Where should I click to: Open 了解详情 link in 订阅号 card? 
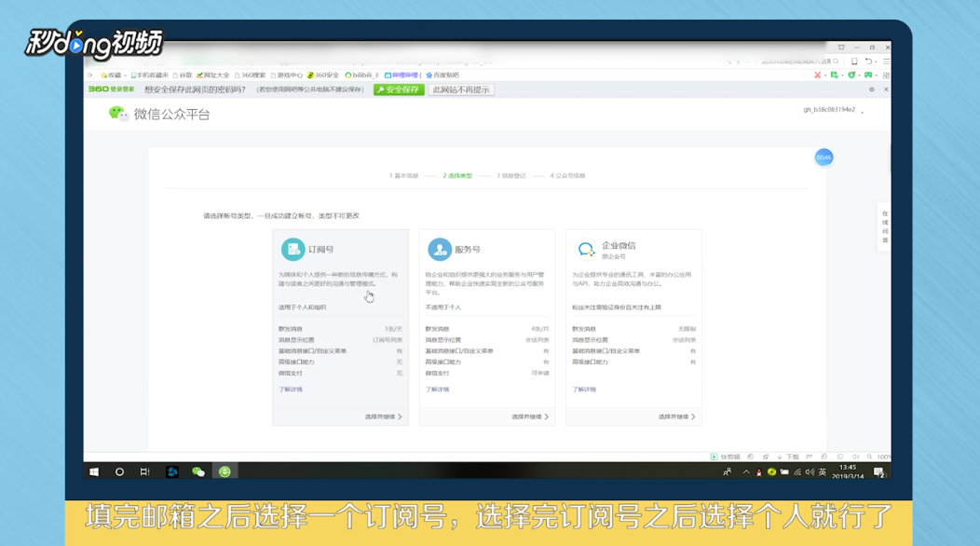click(290, 389)
